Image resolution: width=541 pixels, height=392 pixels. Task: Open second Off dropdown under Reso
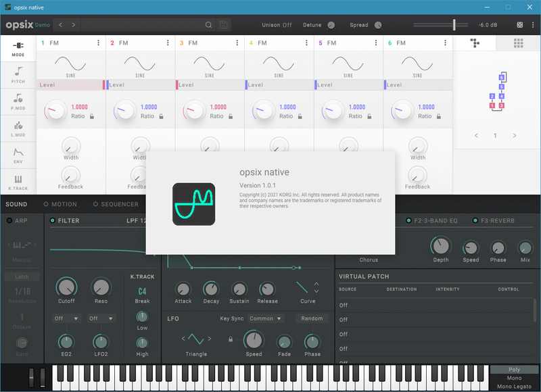101,318
